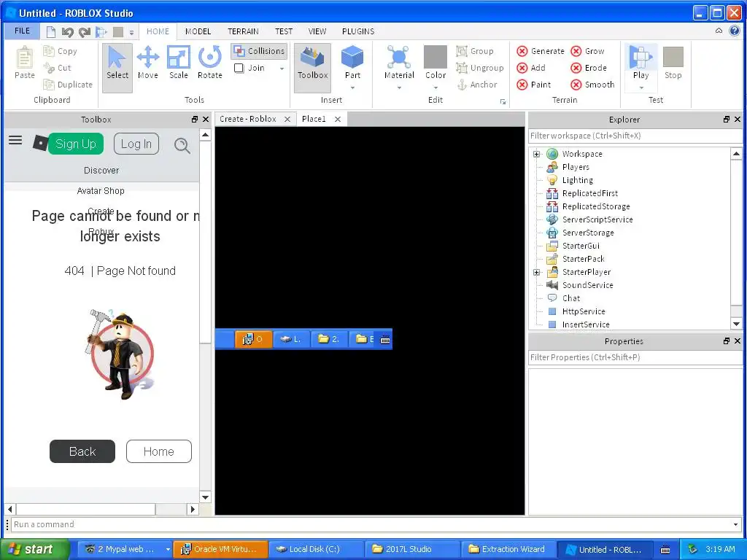Screen dimensions: 747x560
Task: Open the Avatar Shop link
Action: (101, 191)
